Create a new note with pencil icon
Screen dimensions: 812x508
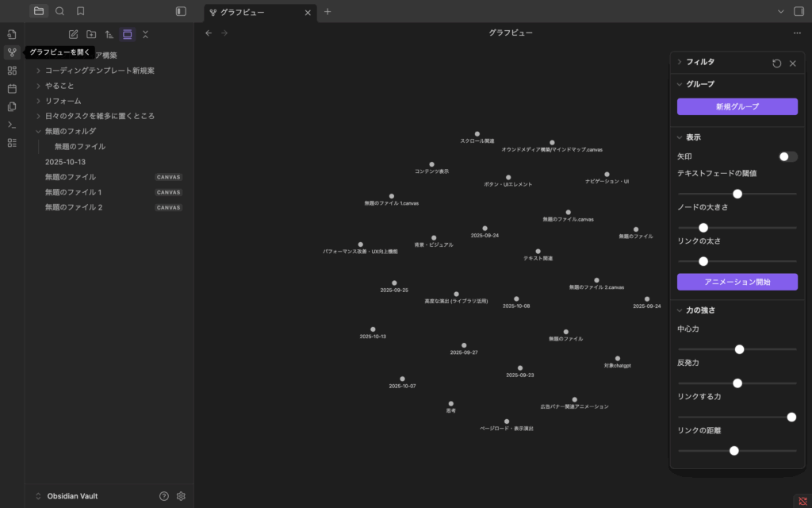pyautogui.click(x=73, y=34)
